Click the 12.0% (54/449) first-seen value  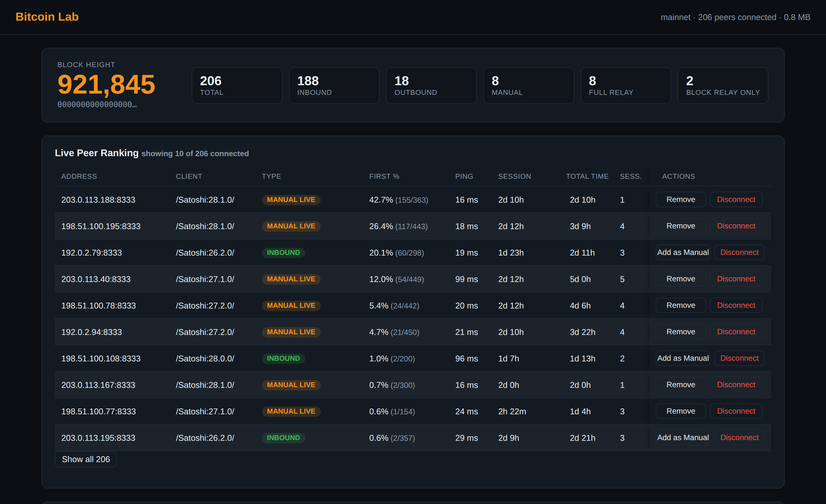397,279
